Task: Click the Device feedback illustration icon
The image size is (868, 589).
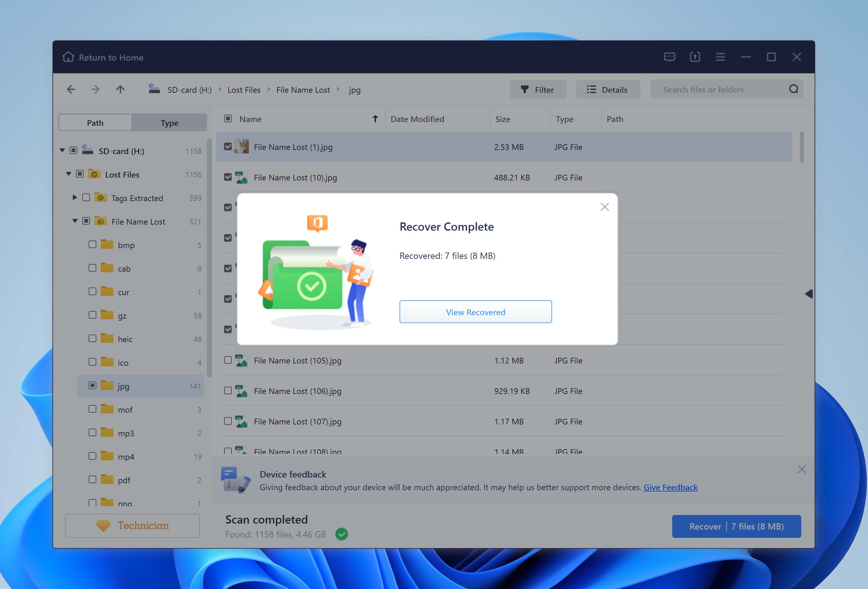Action: [x=236, y=480]
